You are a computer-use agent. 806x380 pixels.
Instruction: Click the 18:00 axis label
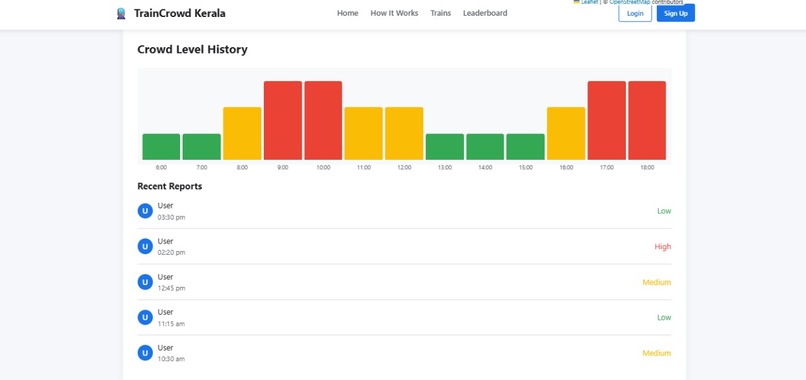point(647,168)
